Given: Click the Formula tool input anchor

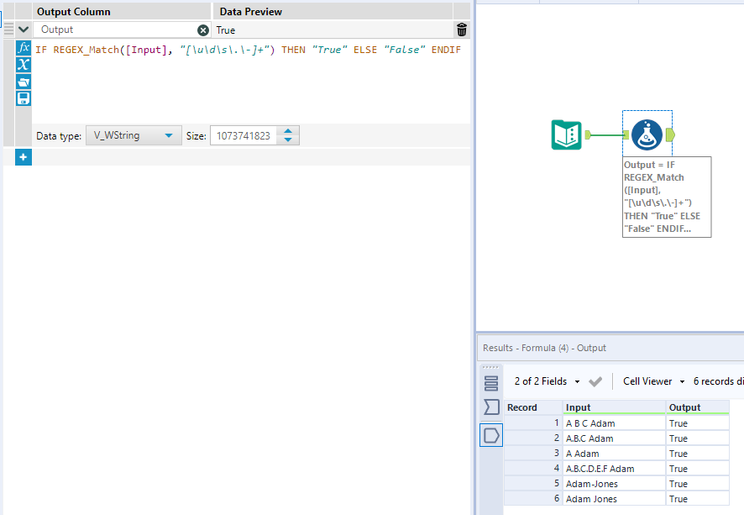Looking at the screenshot, I should pyautogui.click(x=626, y=135).
